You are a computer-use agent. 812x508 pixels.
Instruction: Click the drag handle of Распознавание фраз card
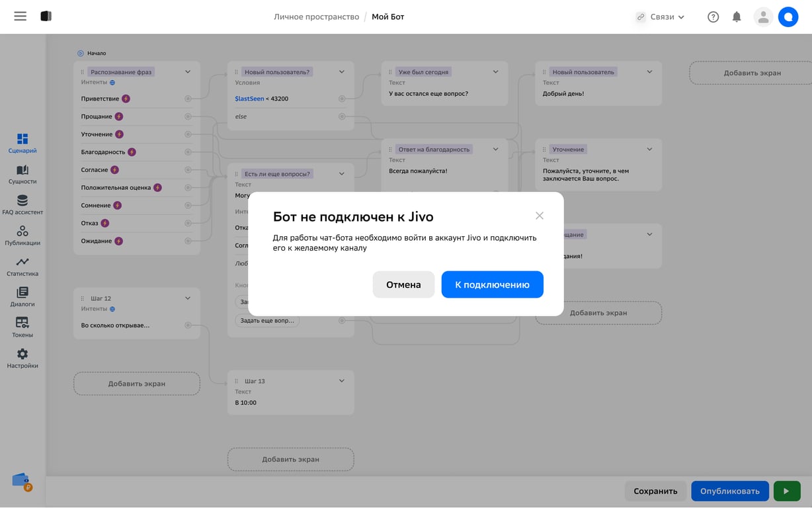click(x=83, y=72)
